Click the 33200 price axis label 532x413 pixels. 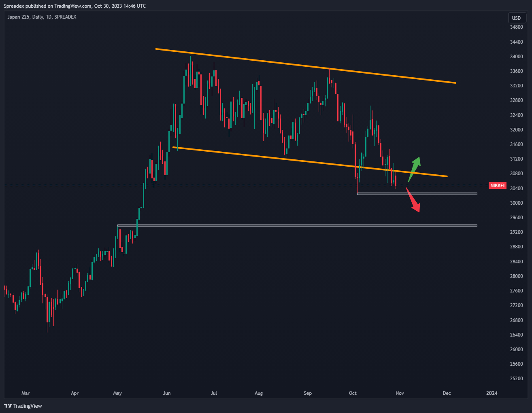pos(517,86)
